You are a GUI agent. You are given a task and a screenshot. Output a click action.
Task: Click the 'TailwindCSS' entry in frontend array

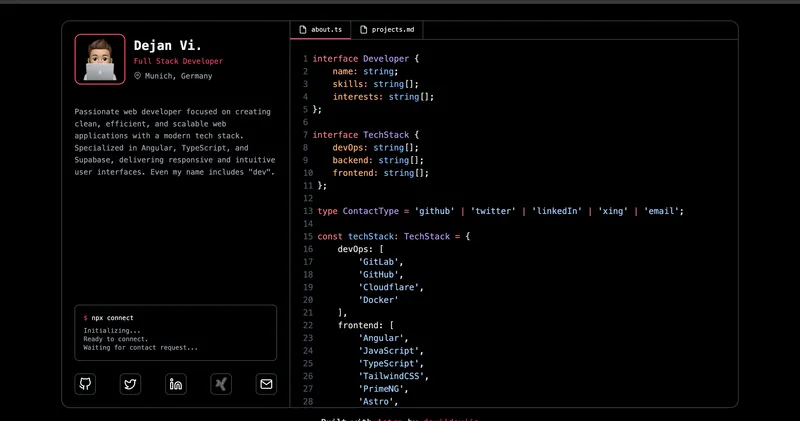coord(393,376)
